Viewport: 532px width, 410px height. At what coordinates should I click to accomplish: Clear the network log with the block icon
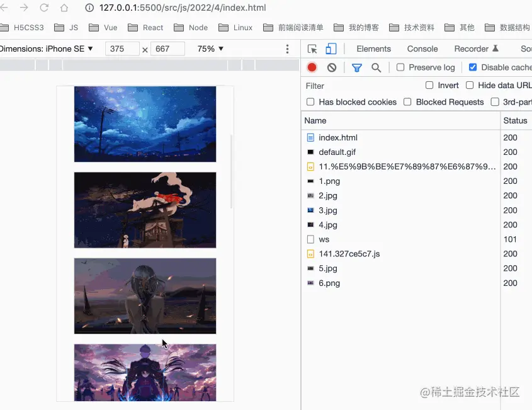point(331,67)
